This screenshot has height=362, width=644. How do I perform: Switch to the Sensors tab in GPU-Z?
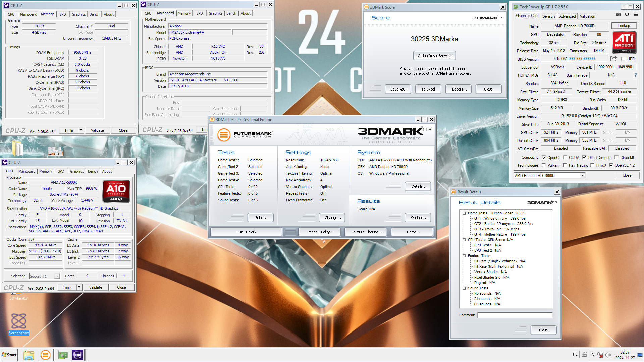pyautogui.click(x=549, y=16)
